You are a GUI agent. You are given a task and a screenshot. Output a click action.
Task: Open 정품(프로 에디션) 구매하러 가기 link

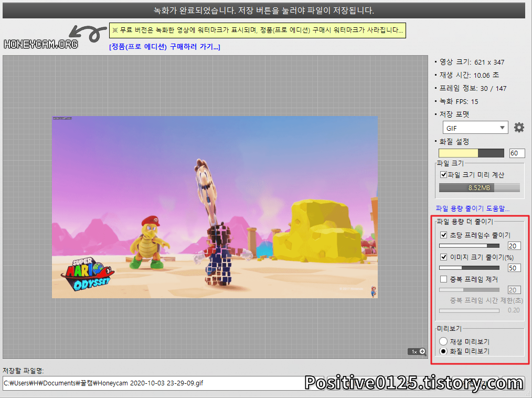(165, 47)
